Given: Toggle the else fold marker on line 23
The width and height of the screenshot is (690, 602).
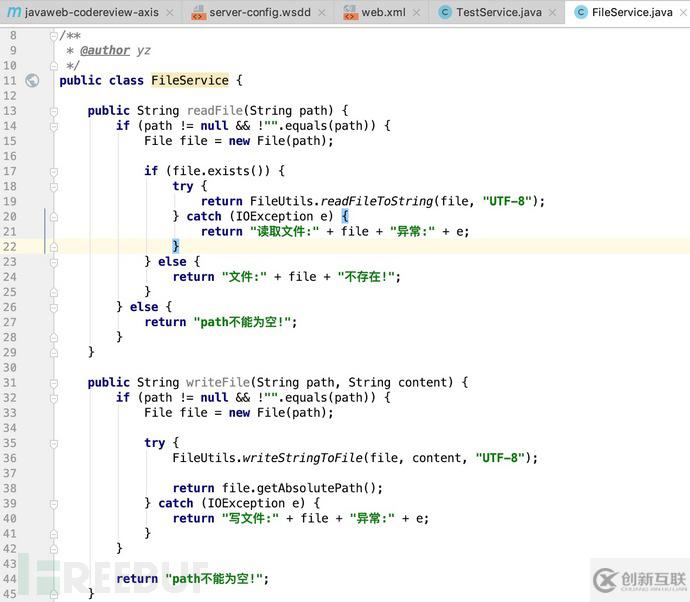Looking at the screenshot, I should coord(54,262).
